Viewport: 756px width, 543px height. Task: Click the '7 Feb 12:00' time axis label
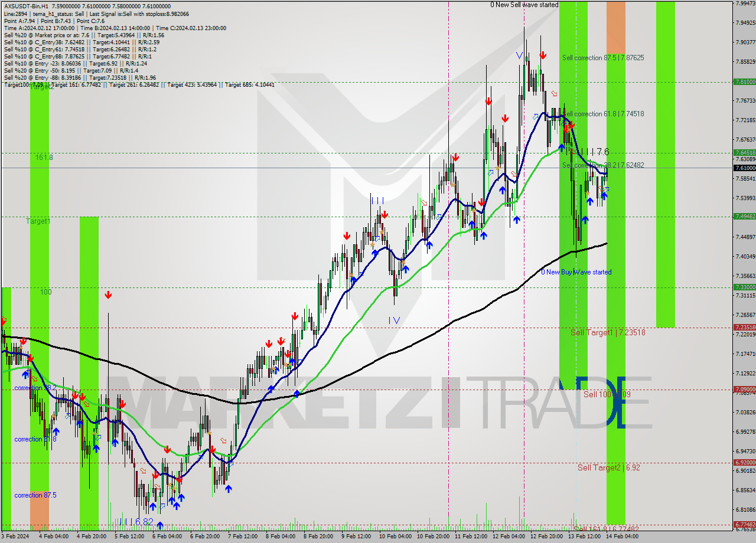[x=243, y=537]
